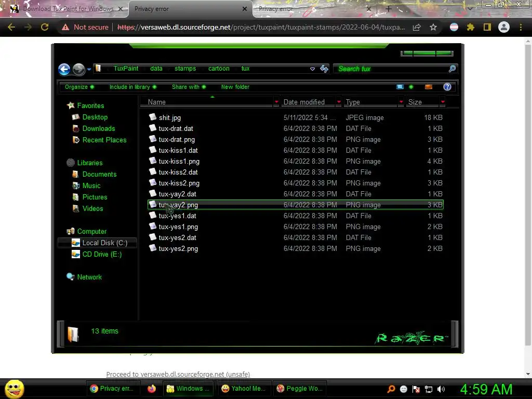Open the Type column filter arrow
Viewport: 532px width, 399px height.
(x=402, y=102)
